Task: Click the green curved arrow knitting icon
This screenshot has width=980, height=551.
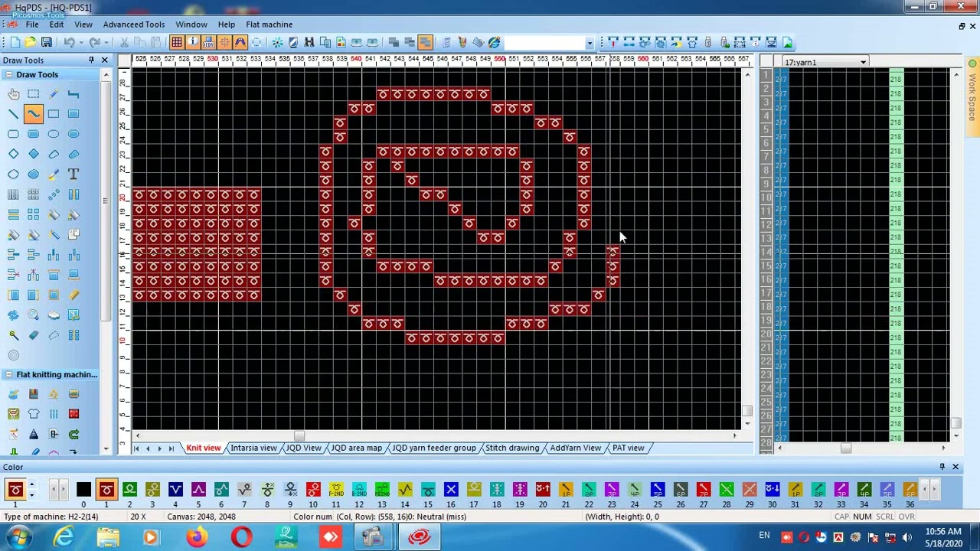Action: (x=73, y=434)
